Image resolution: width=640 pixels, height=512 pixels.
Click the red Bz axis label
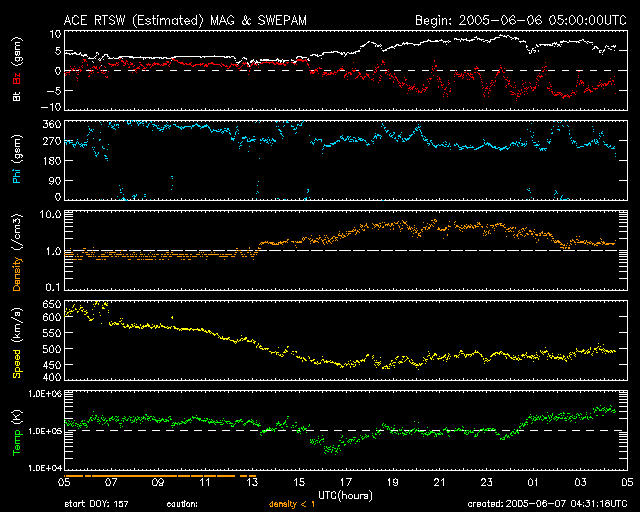17,80
